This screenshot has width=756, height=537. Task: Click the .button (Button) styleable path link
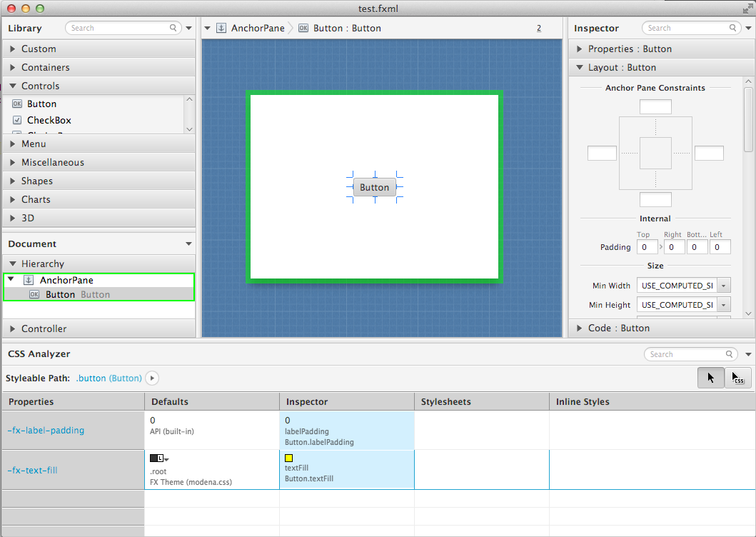point(109,378)
